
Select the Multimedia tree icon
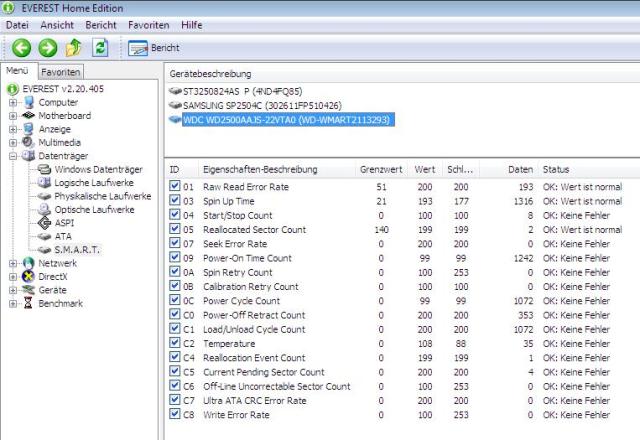28,142
